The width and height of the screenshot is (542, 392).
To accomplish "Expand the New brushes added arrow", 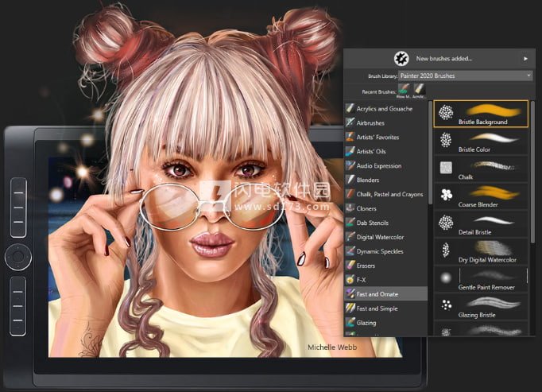I will tap(525, 59).
